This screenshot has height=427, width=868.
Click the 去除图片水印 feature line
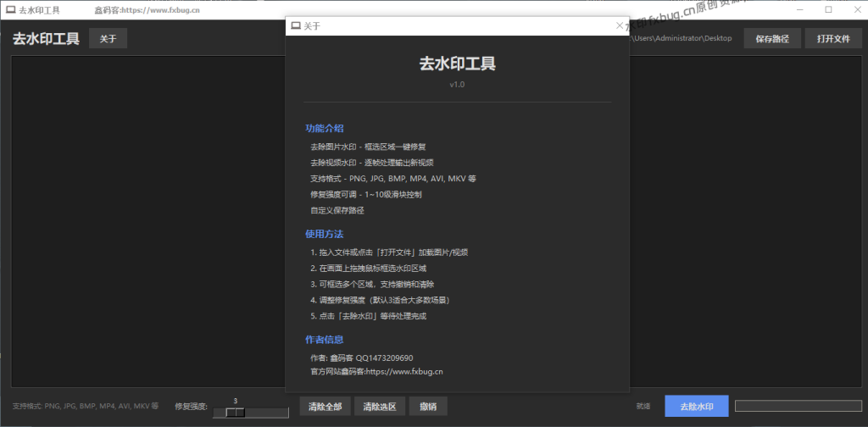(x=368, y=147)
